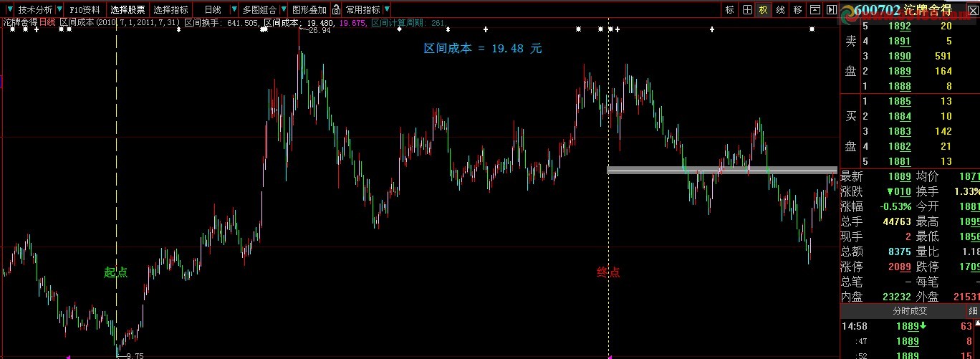The image size is (980, 359).
Task: Click the 细 detail tab
Action: (973, 311)
